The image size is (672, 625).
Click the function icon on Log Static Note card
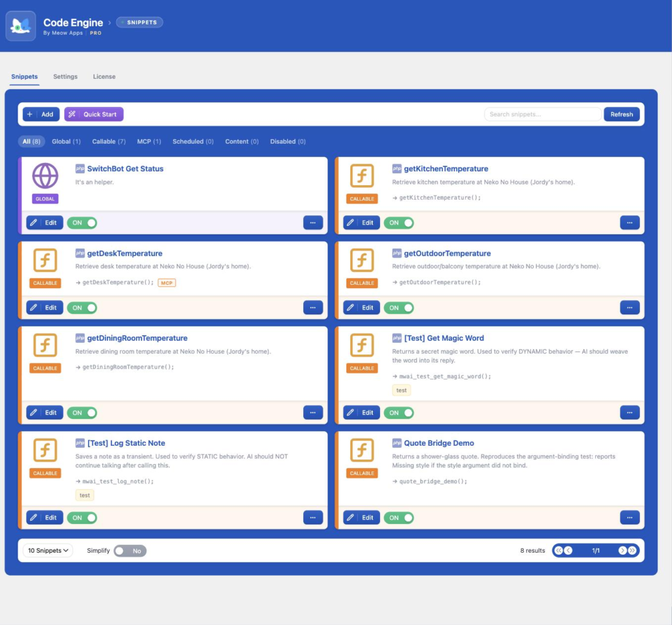click(x=45, y=450)
